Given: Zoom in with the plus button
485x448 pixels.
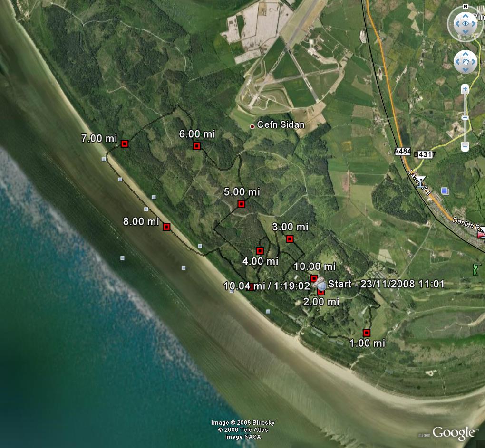Looking at the screenshot, I should coord(465,89).
